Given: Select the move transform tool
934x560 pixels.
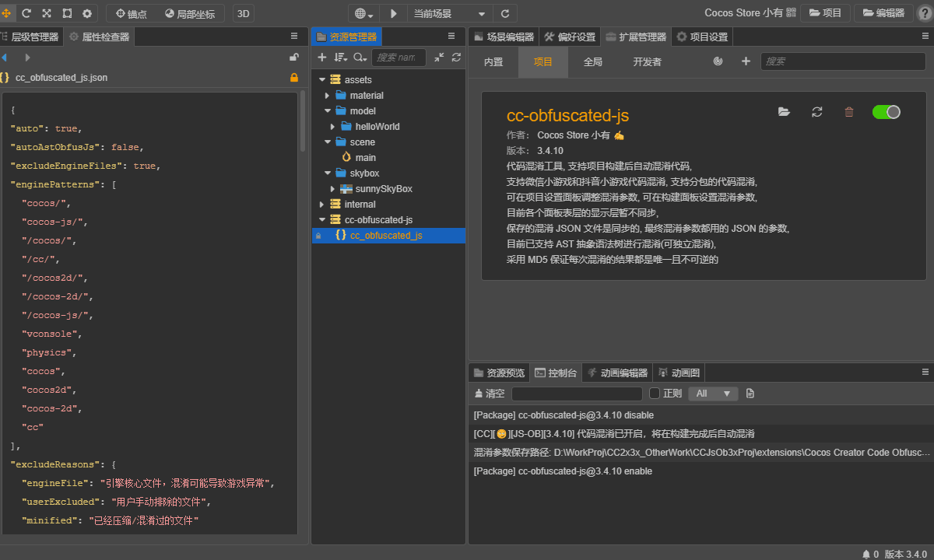Looking at the screenshot, I should [6, 13].
